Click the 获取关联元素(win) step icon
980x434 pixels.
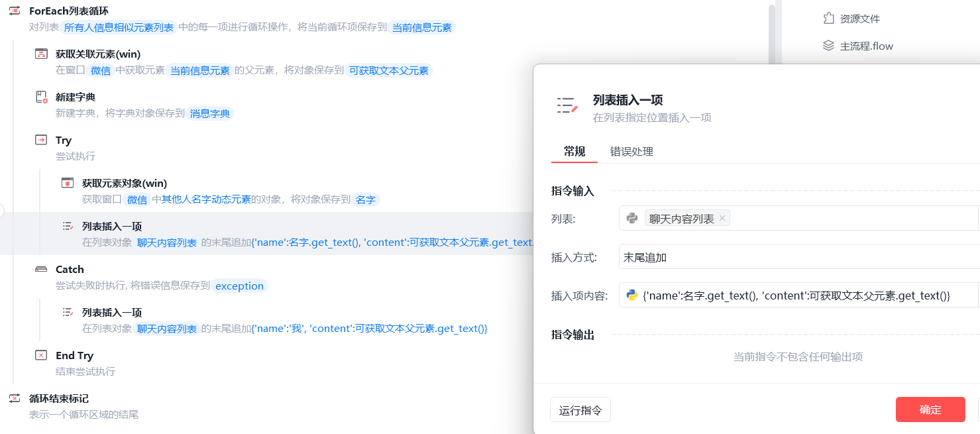tap(41, 54)
